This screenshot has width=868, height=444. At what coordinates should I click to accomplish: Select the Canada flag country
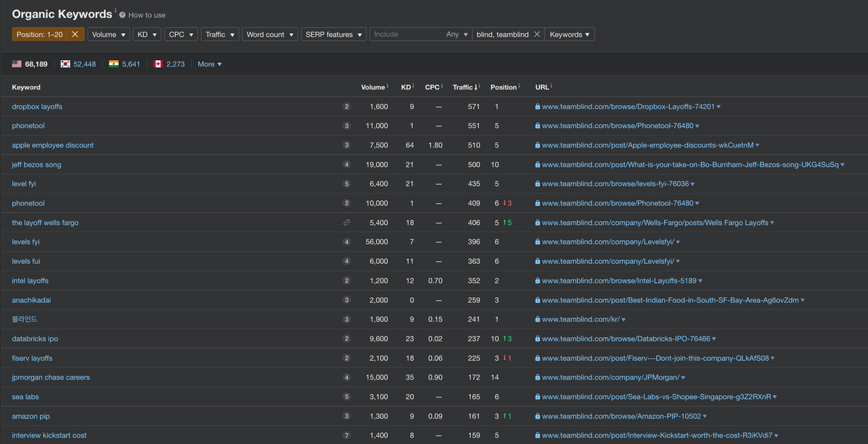click(158, 64)
